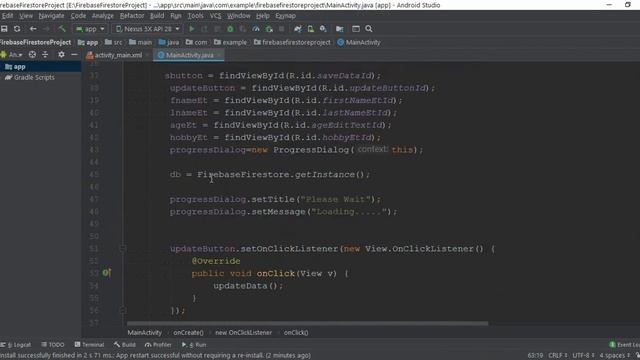The width and height of the screenshot is (640, 360).
Task: Open the Refactor menu
Action: point(132,16)
